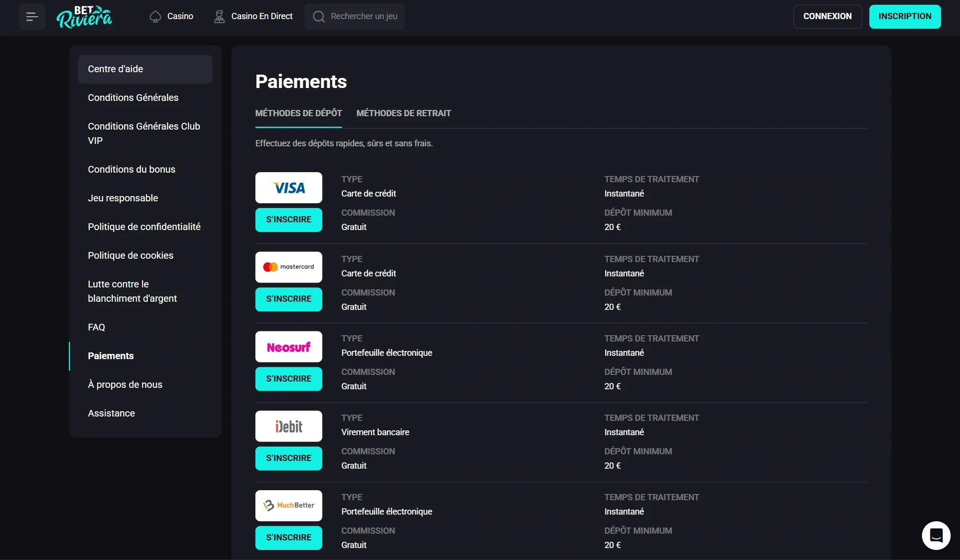Image resolution: width=960 pixels, height=560 pixels.
Task: Open Jeu responsable in the sidebar
Action: [x=123, y=198]
